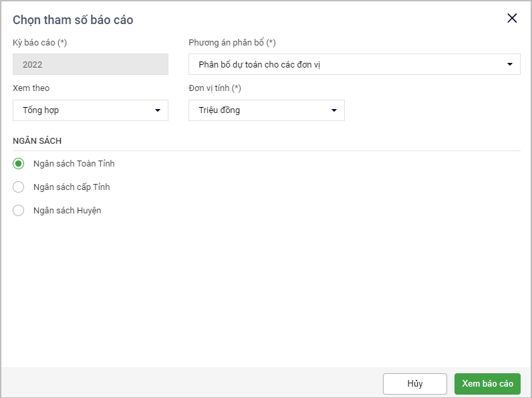Click the Đơn vị tính dropdown arrow
Image resolution: width=532 pixels, height=398 pixels.
pos(334,110)
